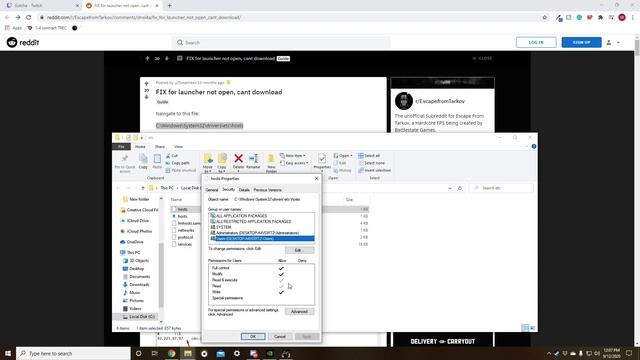Click the File Explorer taskbar icon

click(188, 353)
